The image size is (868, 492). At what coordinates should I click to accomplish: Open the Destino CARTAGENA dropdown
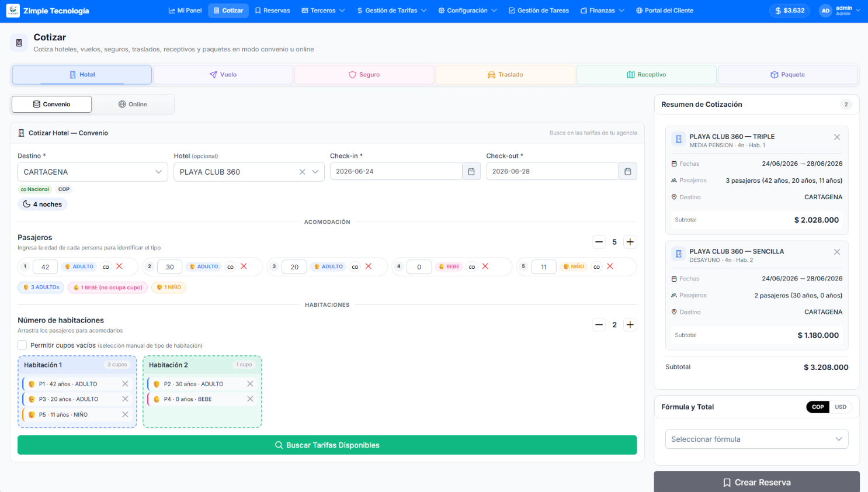93,172
